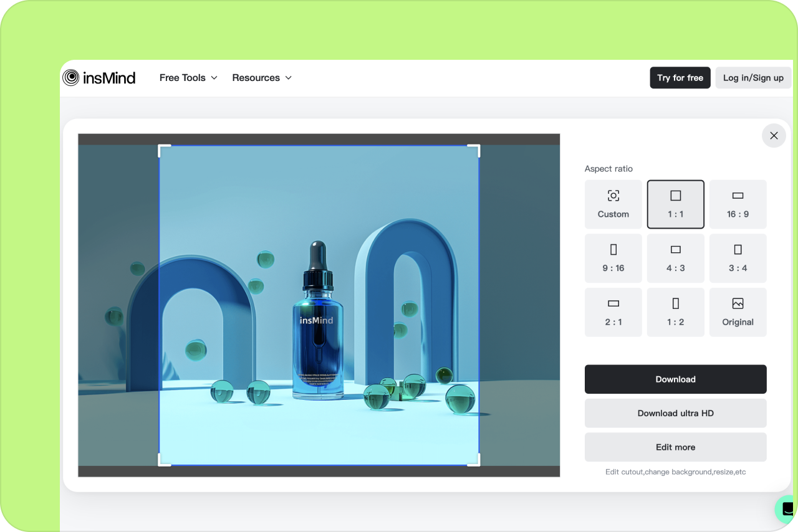
Task: Choose the 3 : 4 aspect ratio
Action: pos(738,259)
